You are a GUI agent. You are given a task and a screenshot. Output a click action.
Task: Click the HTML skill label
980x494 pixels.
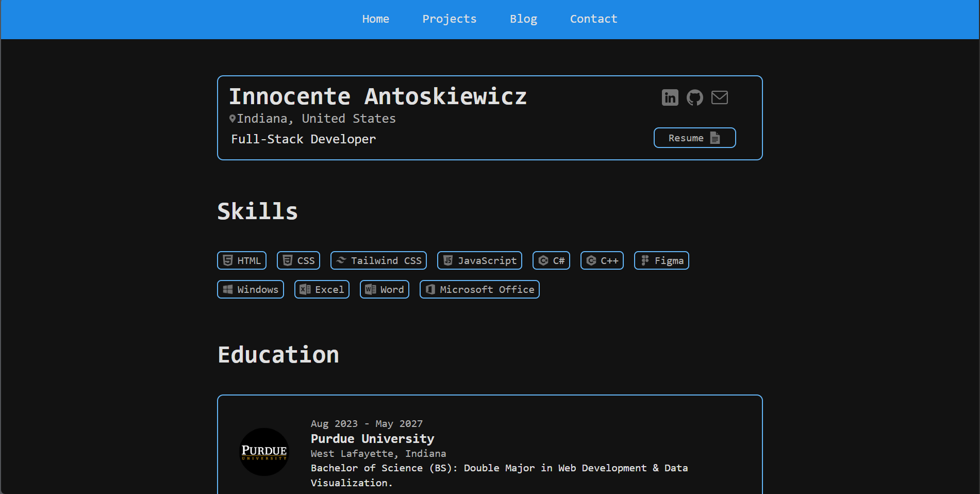coord(250,261)
